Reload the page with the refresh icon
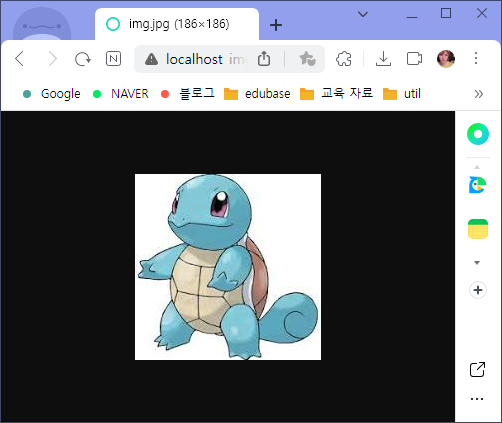502x423 pixels. coord(82,59)
